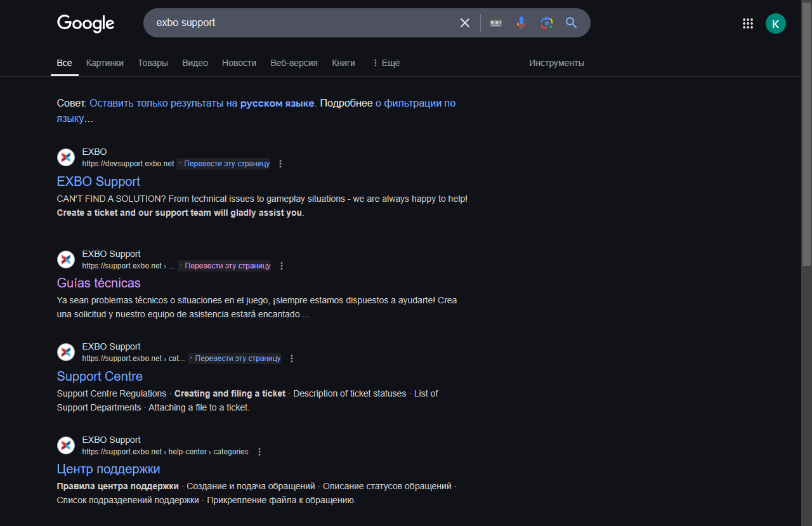The image size is (812, 526).
Task: Switch to the Новости tab
Action: click(x=239, y=63)
